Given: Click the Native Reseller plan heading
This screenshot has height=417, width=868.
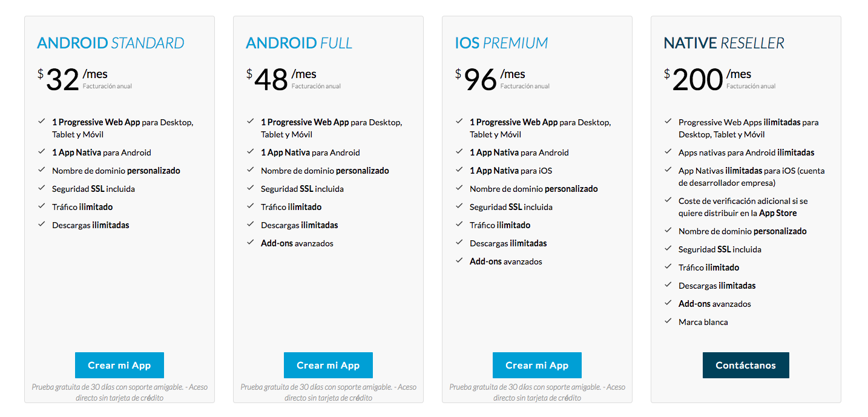Looking at the screenshot, I should (x=724, y=43).
